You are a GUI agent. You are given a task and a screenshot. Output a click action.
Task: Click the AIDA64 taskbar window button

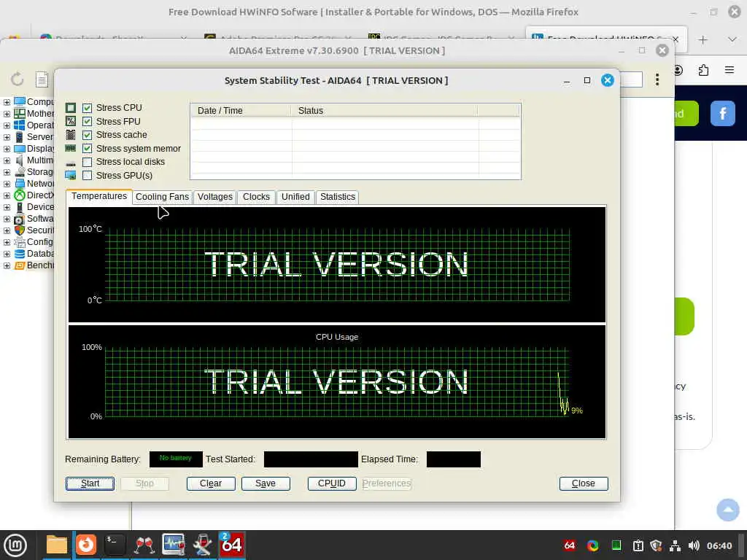[x=231, y=545]
